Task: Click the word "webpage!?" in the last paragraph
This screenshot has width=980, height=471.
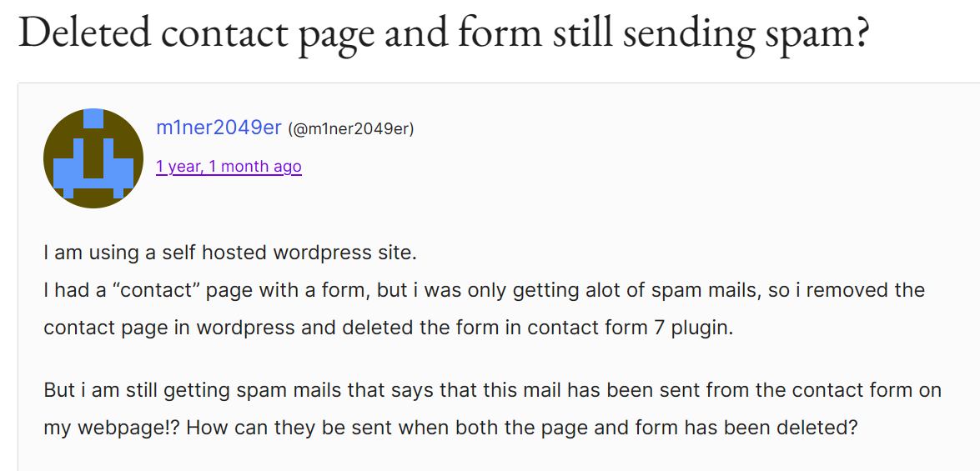Action: pos(128,428)
